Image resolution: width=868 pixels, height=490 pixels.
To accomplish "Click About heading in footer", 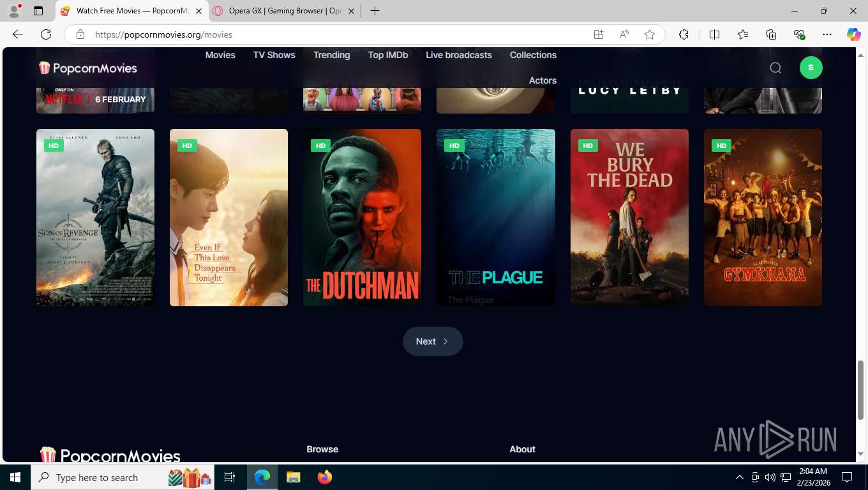I will tap(522, 449).
